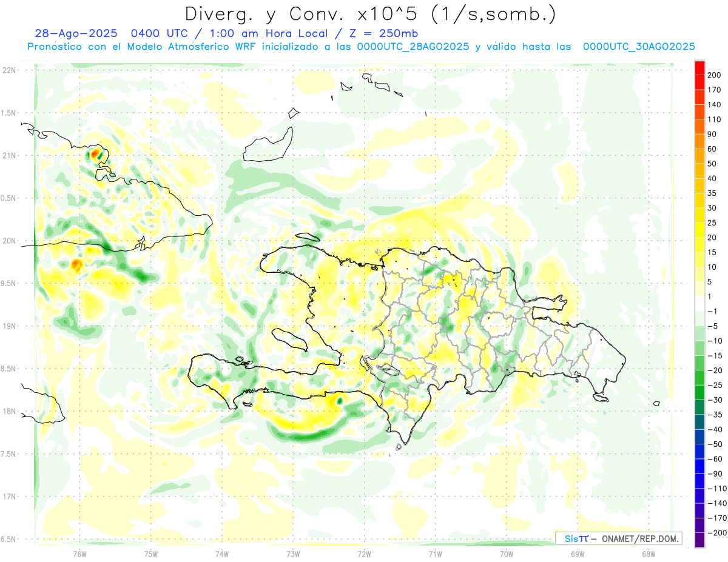Click the '-200' value on the color scale
Screen dimensions: 728x562
coord(716,532)
